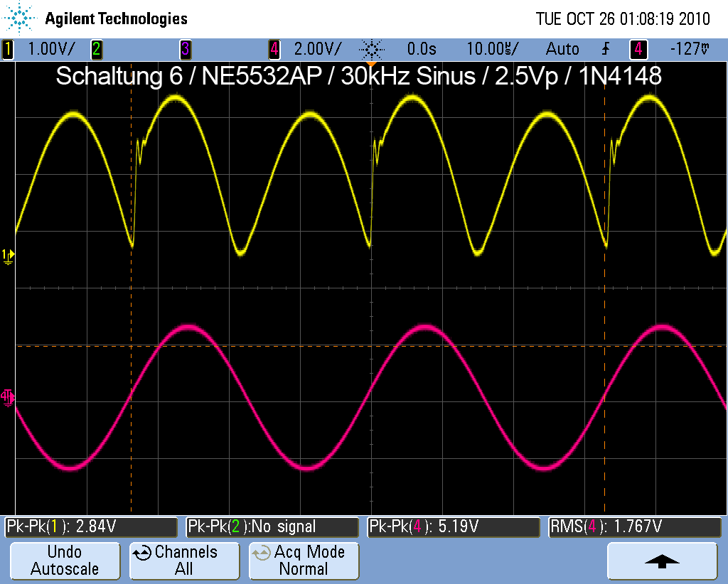Click the 1.00V/ channel 1 scale

tap(51, 49)
